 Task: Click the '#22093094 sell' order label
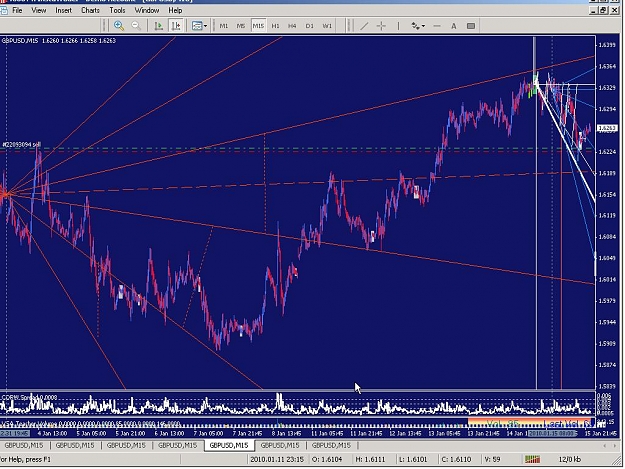coord(22,144)
